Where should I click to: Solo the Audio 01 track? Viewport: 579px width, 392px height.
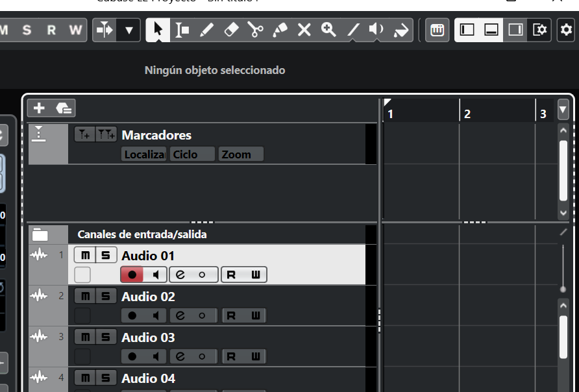(x=106, y=255)
